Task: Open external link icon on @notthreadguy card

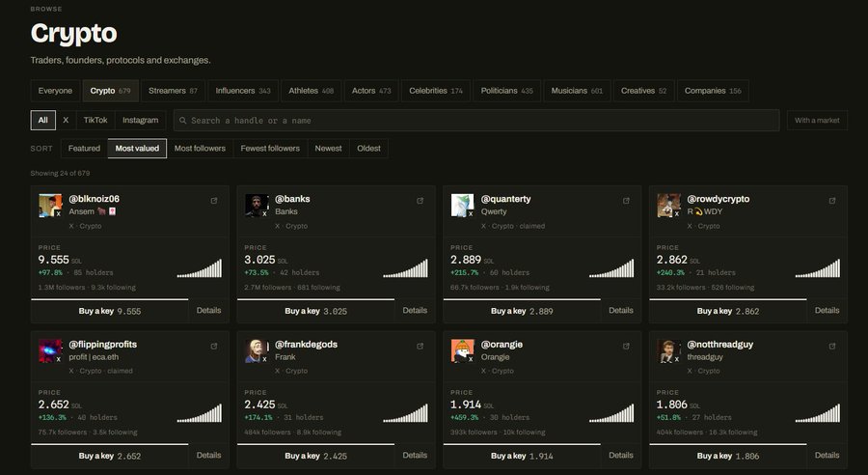Action: pos(832,346)
